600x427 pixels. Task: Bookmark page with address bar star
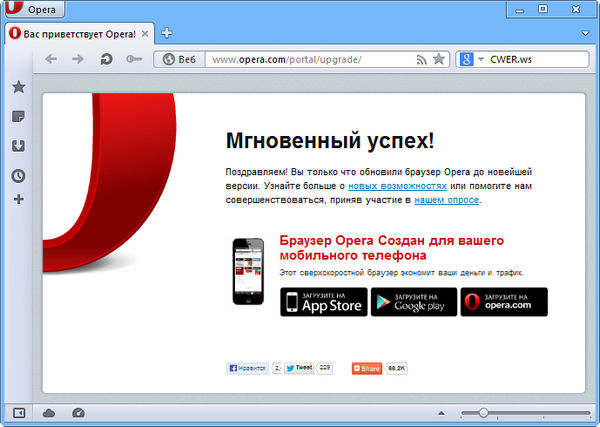439,60
